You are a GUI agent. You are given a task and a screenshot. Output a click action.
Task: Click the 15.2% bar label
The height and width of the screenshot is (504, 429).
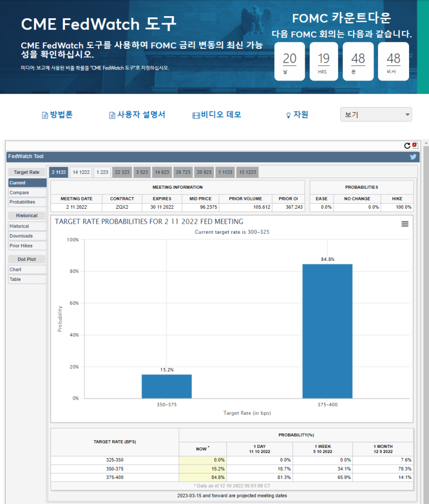167,370
